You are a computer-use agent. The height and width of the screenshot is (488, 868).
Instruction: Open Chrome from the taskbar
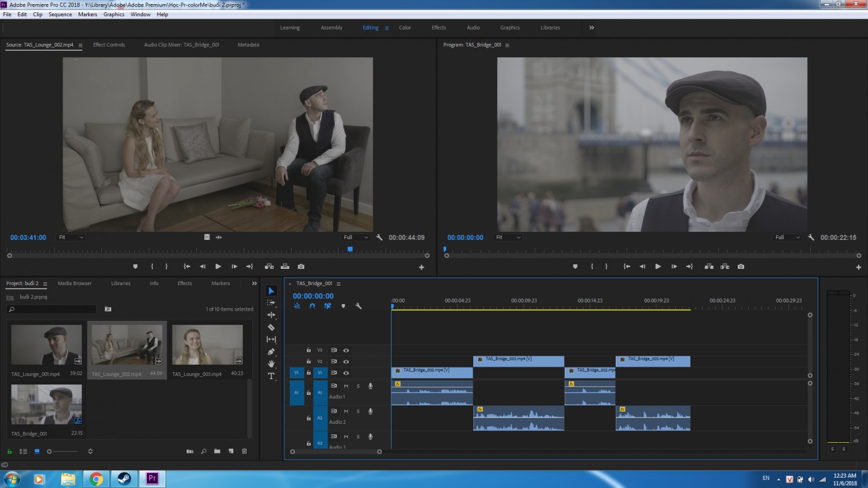pyautogui.click(x=96, y=479)
